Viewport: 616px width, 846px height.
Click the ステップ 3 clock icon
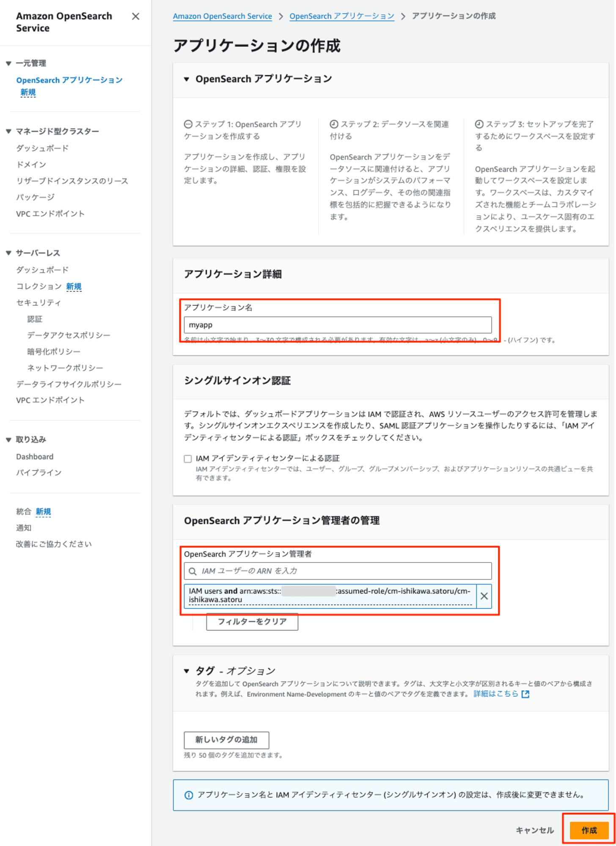(479, 124)
